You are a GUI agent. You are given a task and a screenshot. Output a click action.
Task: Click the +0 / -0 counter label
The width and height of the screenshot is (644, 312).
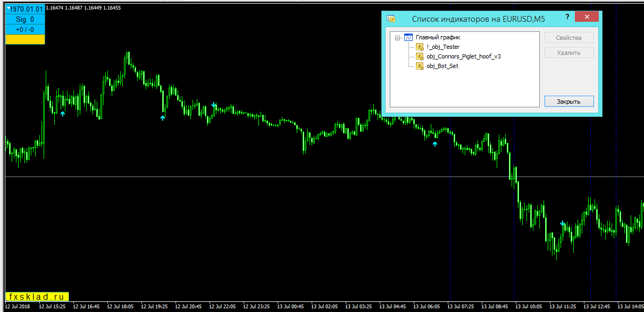click(x=25, y=29)
